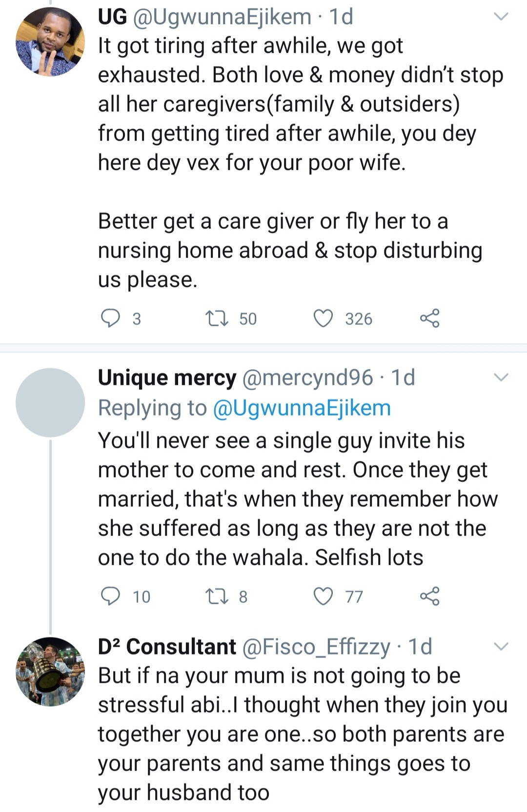Like UG's tweet with 326 likes
The image size is (527, 812).
(323, 318)
